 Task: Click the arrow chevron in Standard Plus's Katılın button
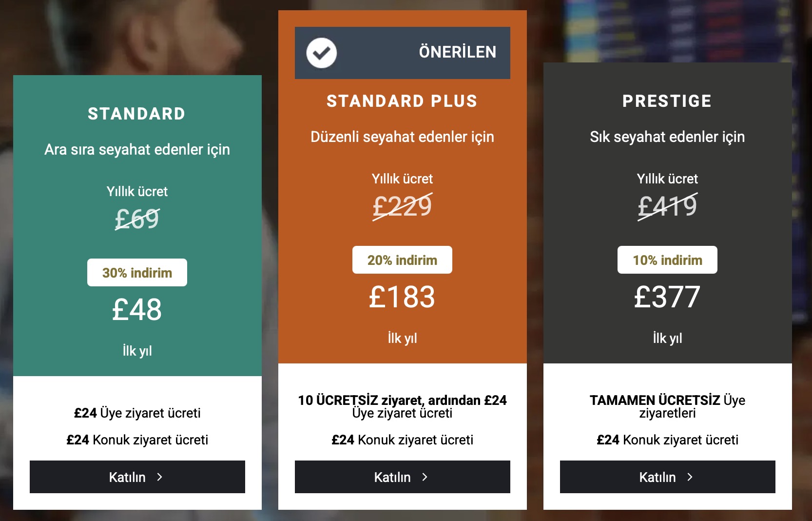pyautogui.click(x=425, y=477)
